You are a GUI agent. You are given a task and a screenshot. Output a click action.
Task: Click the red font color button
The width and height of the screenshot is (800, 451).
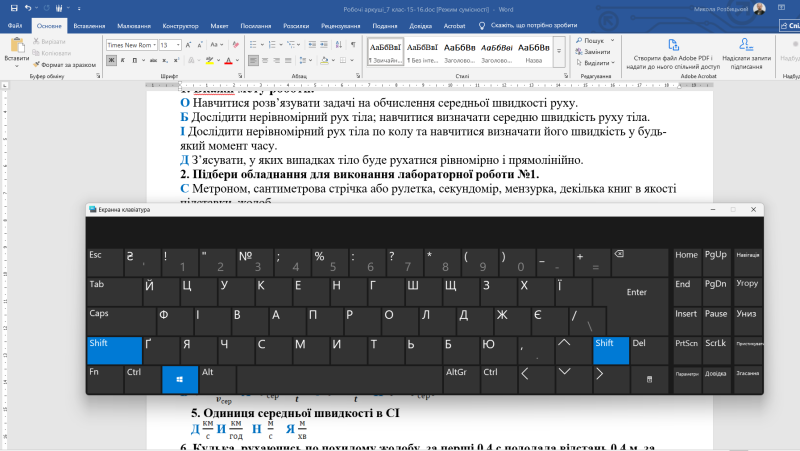(228, 60)
